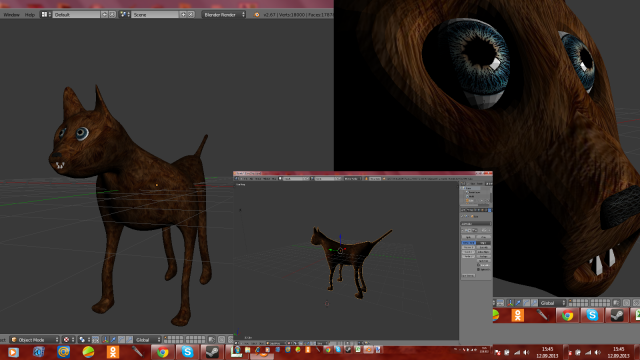Image resolution: width=640 pixels, height=360 pixels.
Task: Open microphone app on right upper taskbar
Action: [542, 315]
